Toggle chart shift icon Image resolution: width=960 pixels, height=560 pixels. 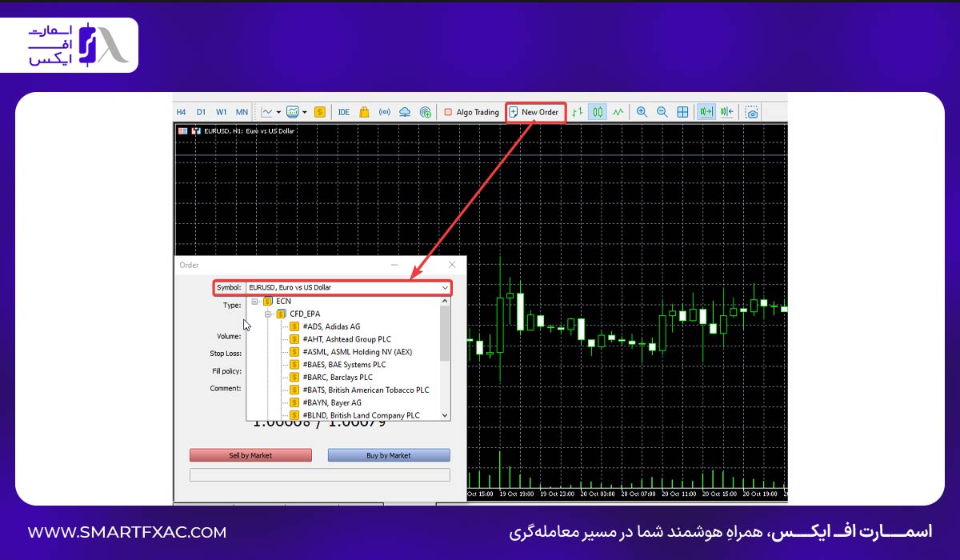coord(726,113)
